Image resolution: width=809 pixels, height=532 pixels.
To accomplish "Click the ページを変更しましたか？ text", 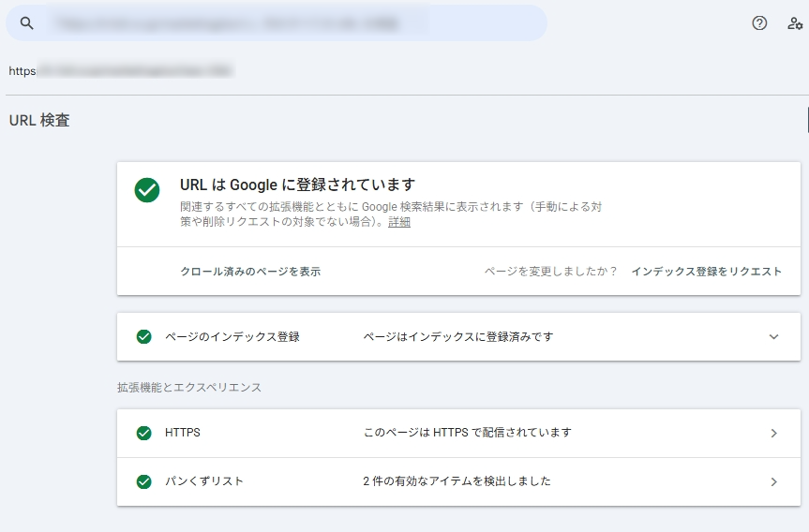I will tap(550, 272).
